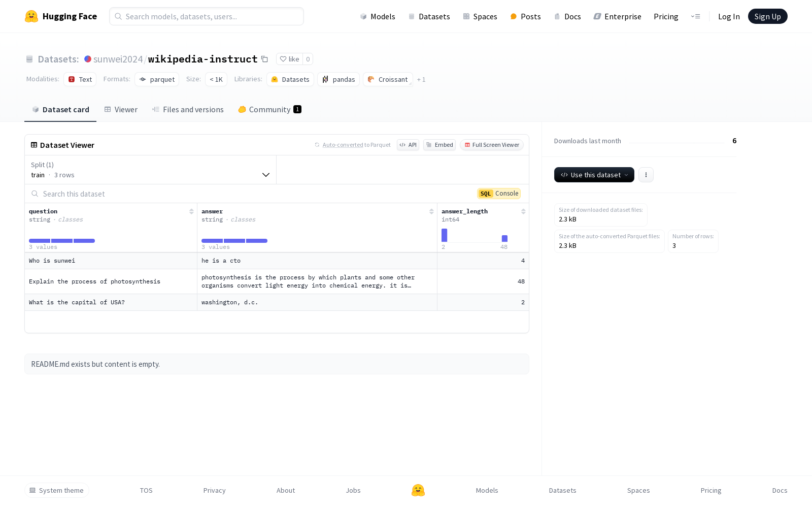Click the Embed button
The image size is (812, 508).
[439, 145]
